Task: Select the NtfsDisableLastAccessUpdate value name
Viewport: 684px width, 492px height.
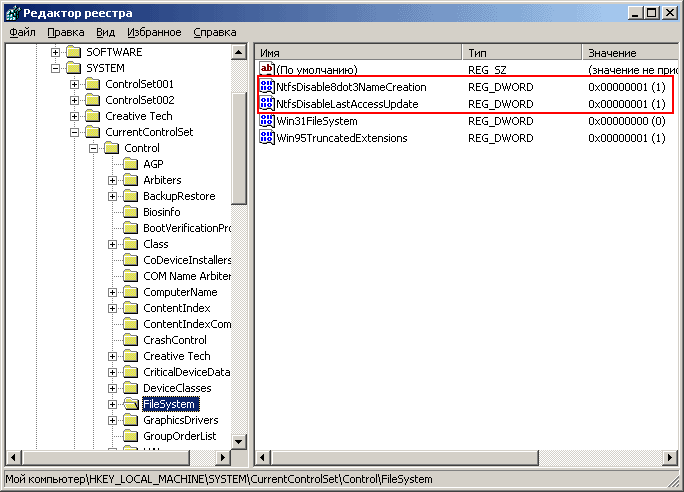Action: coord(347,104)
